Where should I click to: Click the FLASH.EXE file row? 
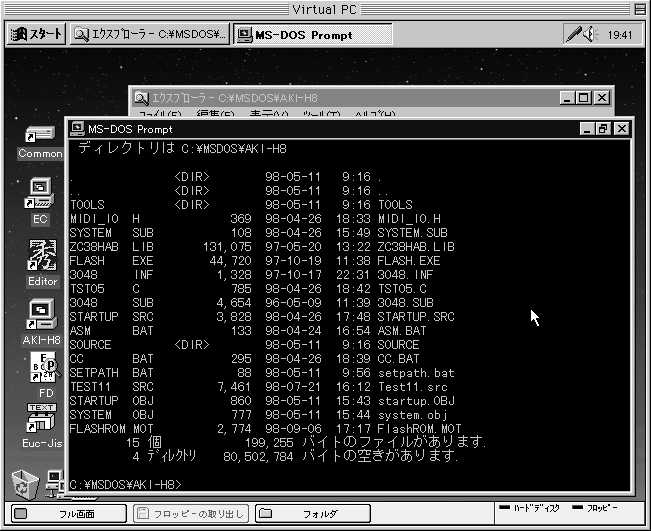click(255, 261)
